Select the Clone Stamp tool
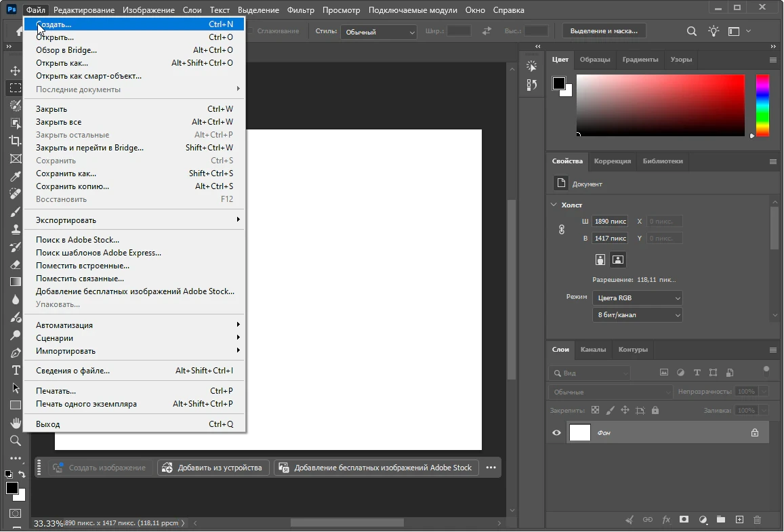Screen dimensions: 784x532 tap(16, 229)
